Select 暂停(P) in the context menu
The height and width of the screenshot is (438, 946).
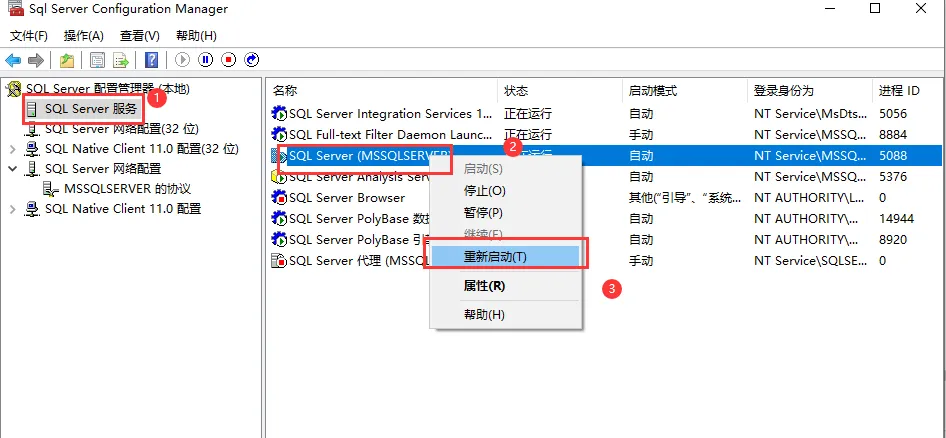click(x=483, y=213)
